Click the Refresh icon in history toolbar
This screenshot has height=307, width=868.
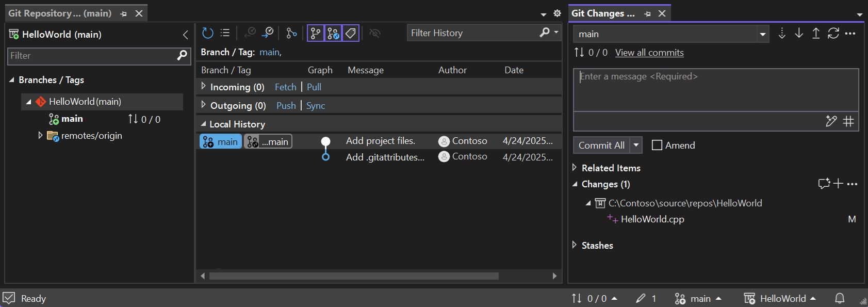207,33
